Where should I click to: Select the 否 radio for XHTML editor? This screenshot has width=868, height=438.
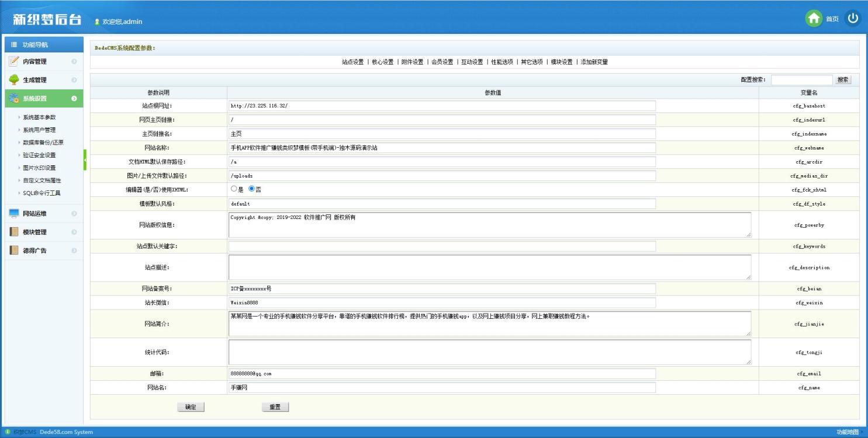pyautogui.click(x=252, y=189)
